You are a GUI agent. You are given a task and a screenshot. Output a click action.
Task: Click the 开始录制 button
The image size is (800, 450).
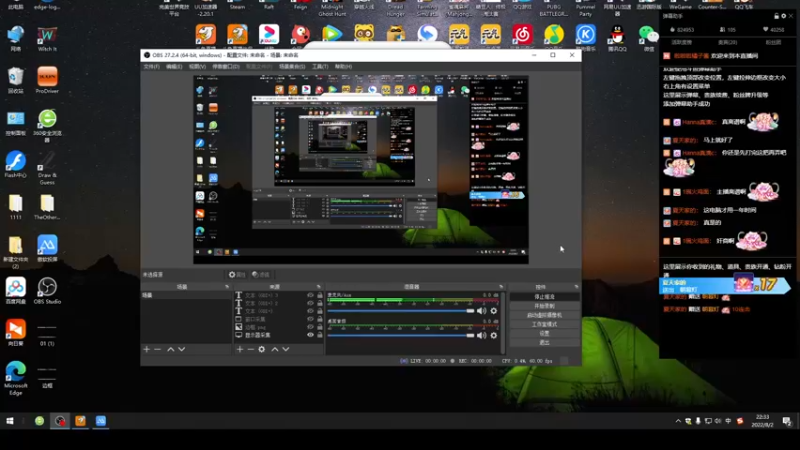544,306
